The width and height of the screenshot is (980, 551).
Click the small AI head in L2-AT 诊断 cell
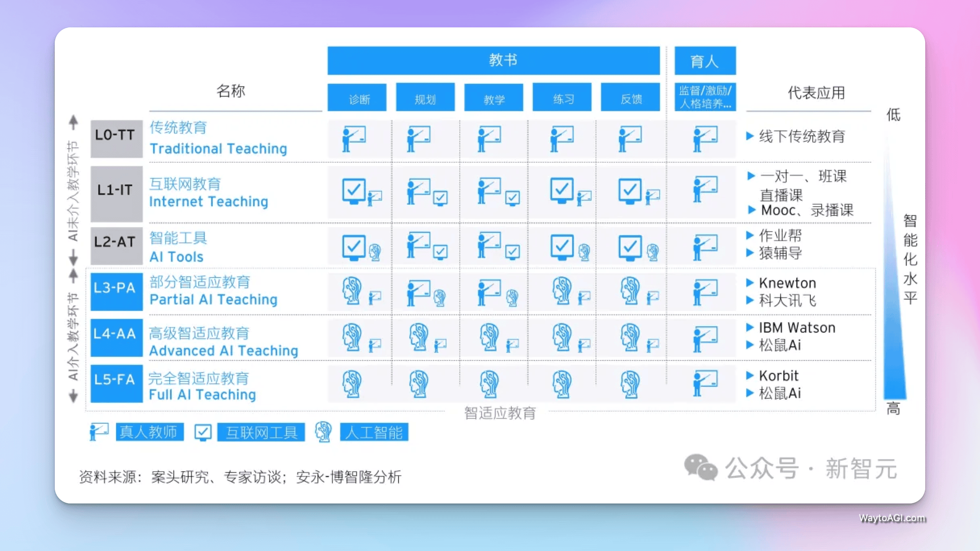point(375,252)
